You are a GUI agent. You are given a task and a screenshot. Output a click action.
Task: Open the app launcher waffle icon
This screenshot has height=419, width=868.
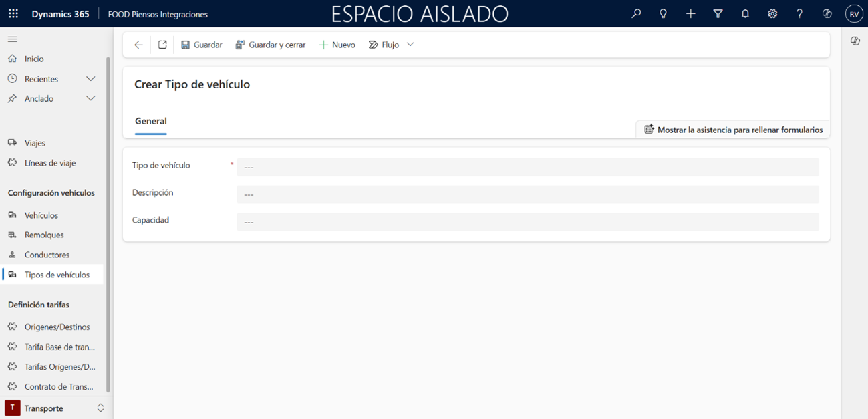point(13,14)
